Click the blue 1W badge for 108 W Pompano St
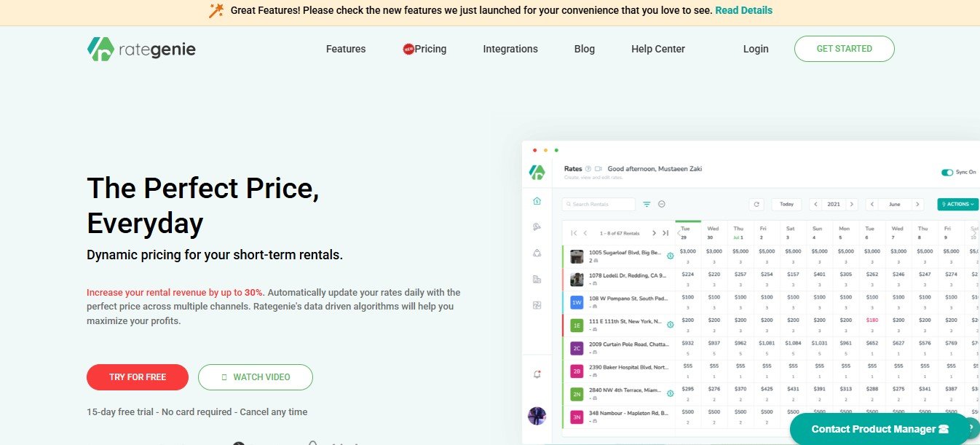Screen dimensions: 980x445 [577, 302]
